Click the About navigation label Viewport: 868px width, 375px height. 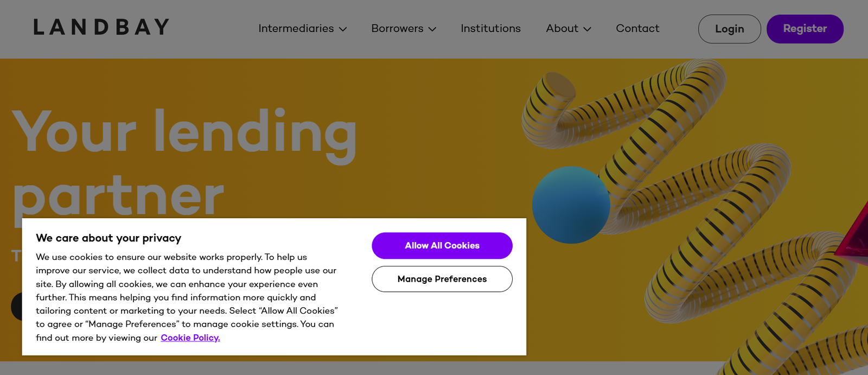pos(562,28)
